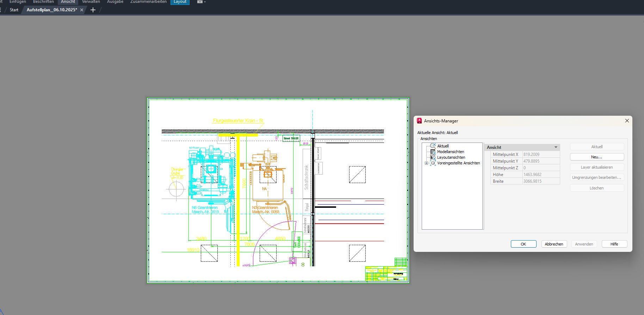Expand the Voreingestellte Ansichten tree node

click(426, 163)
